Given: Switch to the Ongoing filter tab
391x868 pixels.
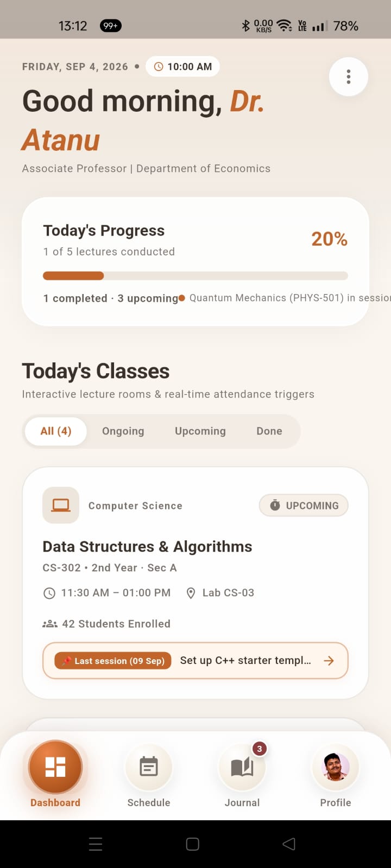Looking at the screenshot, I should (123, 431).
